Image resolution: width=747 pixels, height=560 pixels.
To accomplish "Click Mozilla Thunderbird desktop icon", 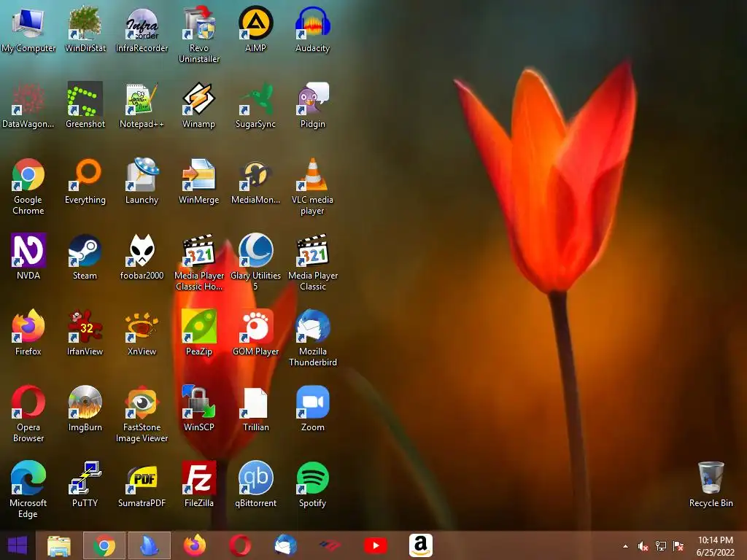I will point(312,338).
